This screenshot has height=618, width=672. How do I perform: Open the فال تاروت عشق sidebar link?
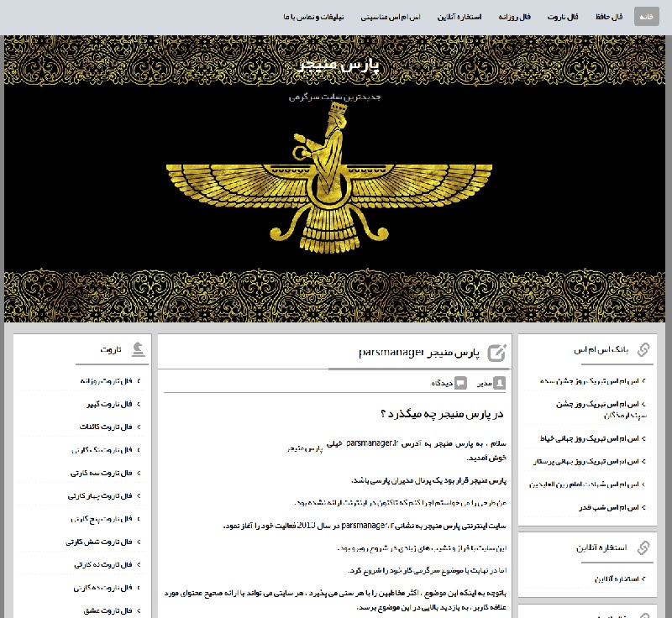tap(108, 610)
